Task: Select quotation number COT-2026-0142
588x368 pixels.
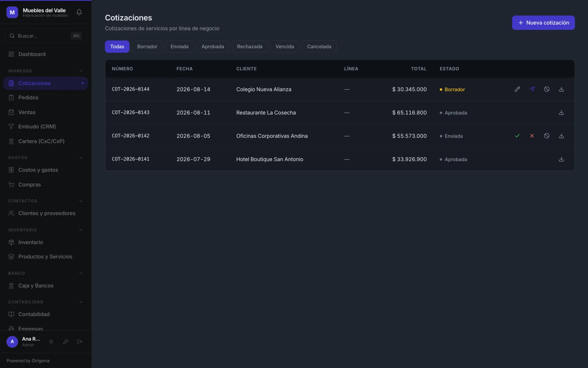Action: point(130,136)
